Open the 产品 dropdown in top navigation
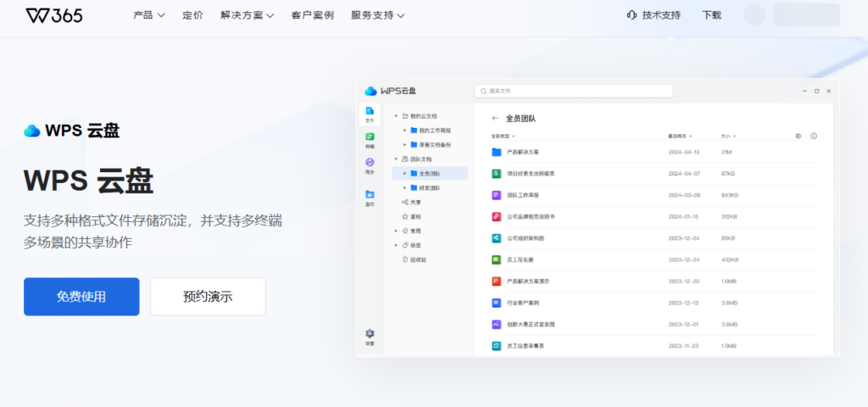 (149, 15)
